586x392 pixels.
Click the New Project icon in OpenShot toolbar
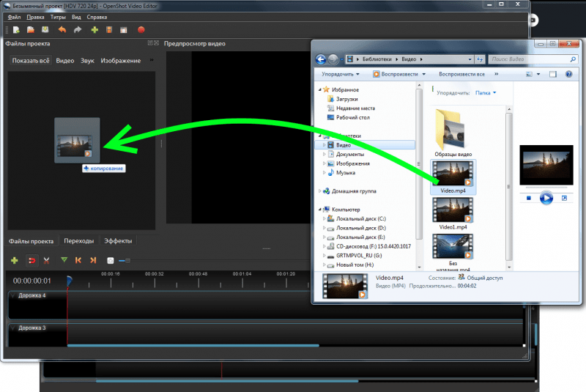(16, 30)
